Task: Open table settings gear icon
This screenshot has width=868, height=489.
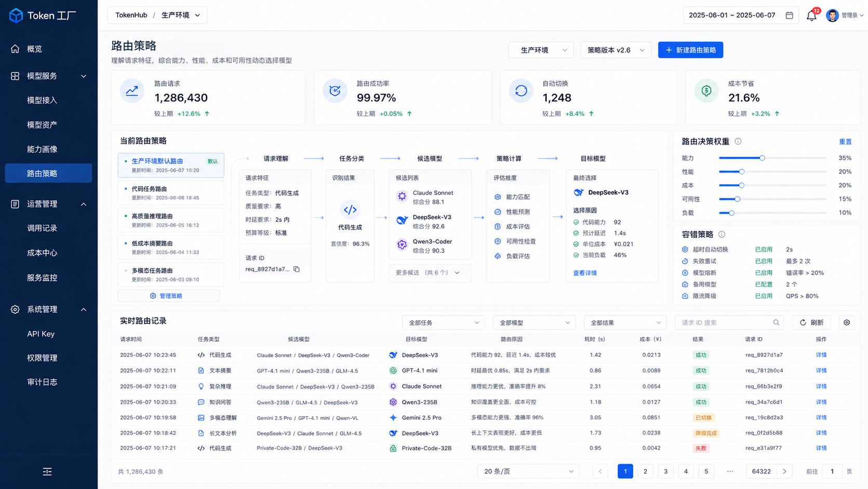Action: pyautogui.click(x=847, y=323)
